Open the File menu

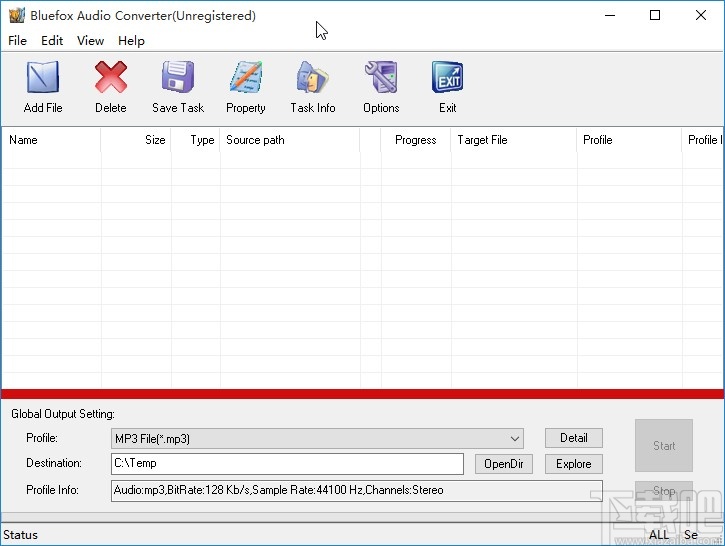pos(18,41)
